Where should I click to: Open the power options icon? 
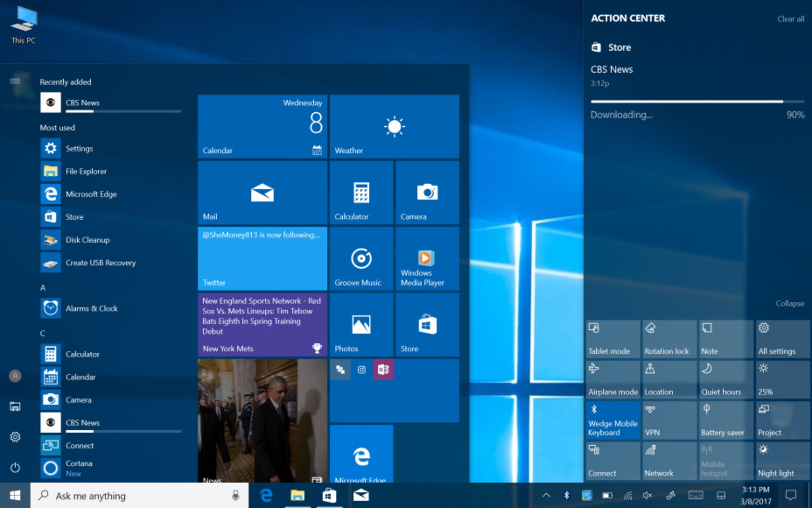[x=15, y=467]
